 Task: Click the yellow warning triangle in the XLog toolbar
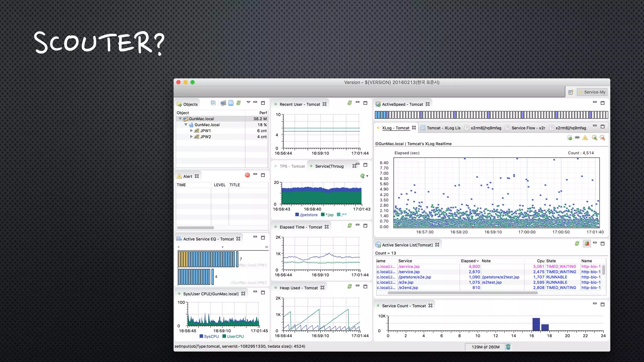pos(585,138)
